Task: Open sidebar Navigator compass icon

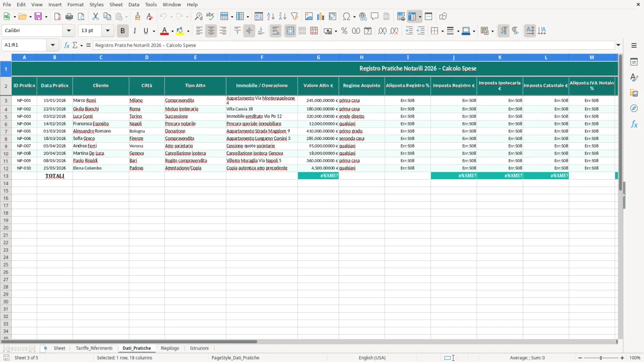Action: (x=634, y=109)
